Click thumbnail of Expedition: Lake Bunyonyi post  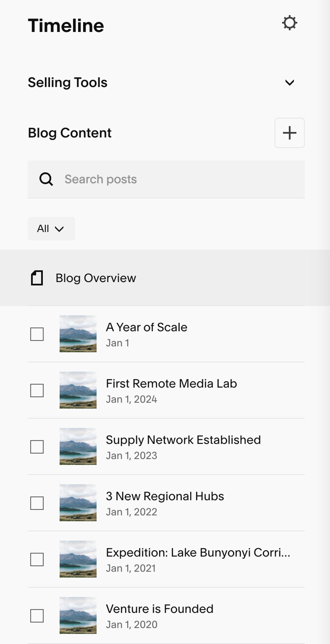point(78,559)
